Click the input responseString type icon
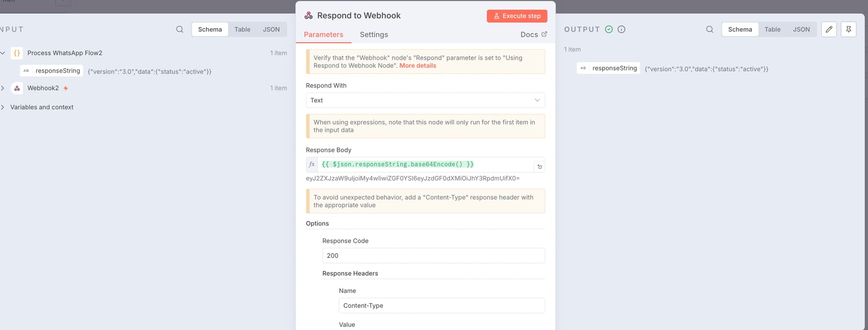The height and width of the screenshot is (330, 868). pyautogui.click(x=26, y=71)
